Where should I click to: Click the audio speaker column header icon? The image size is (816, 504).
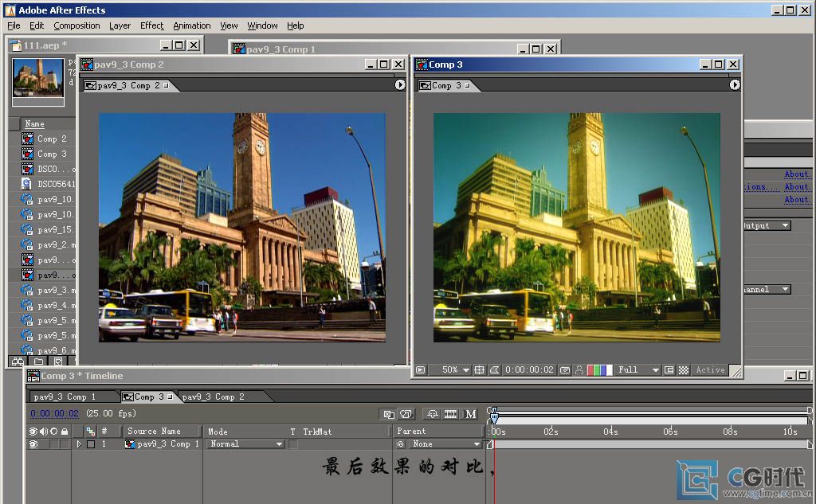pyautogui.click(x=44, y=432)
